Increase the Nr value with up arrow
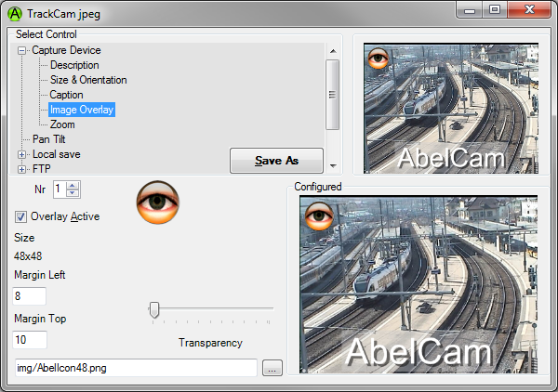 pos(73,185)
